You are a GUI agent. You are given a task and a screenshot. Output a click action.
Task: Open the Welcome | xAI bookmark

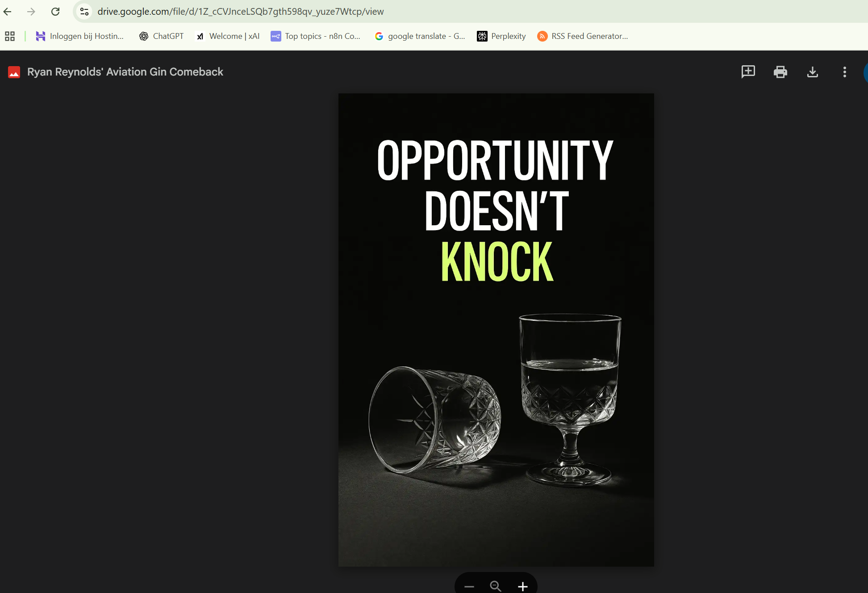[x=228, y=36]
